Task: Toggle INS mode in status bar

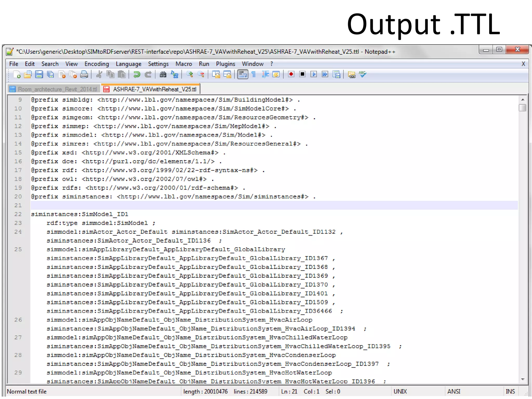Action: pos(510,391)
